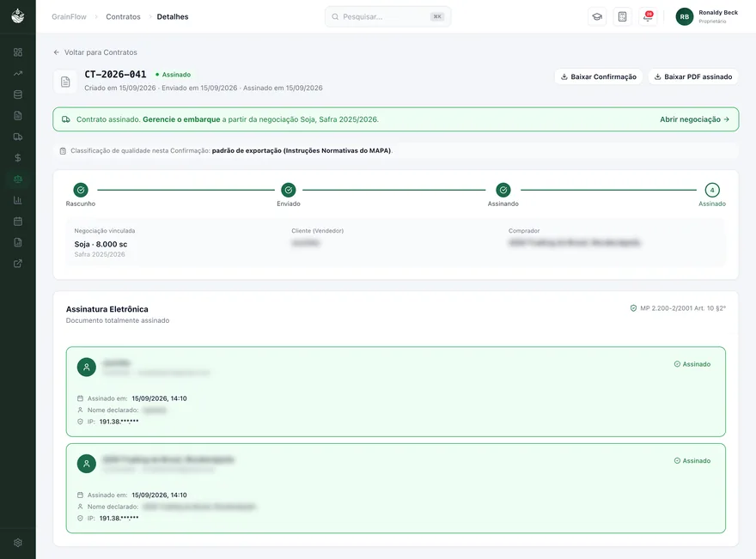The width and height of the screenshot is (756, 559).
Task: Click the Assinando step check icon
Action: [503, 190]
